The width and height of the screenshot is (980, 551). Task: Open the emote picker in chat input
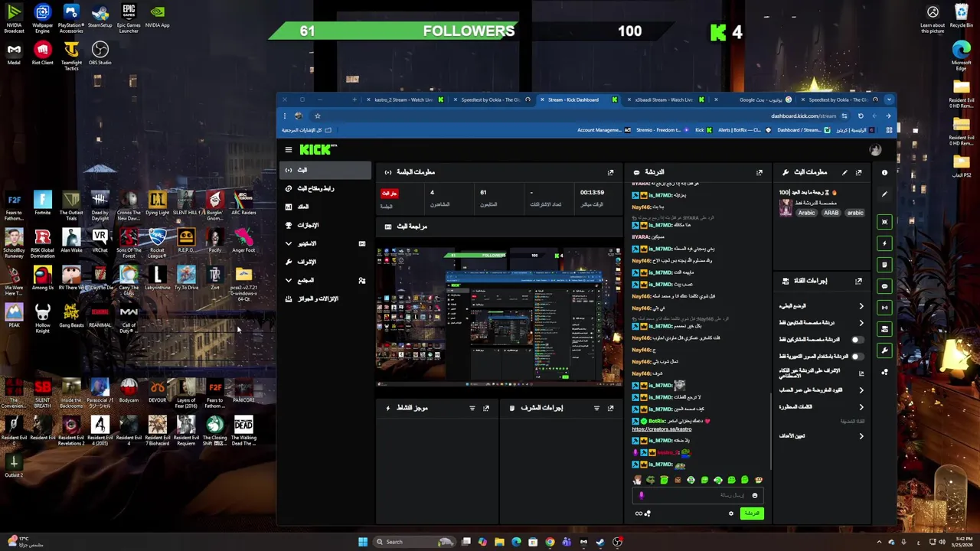754,495
